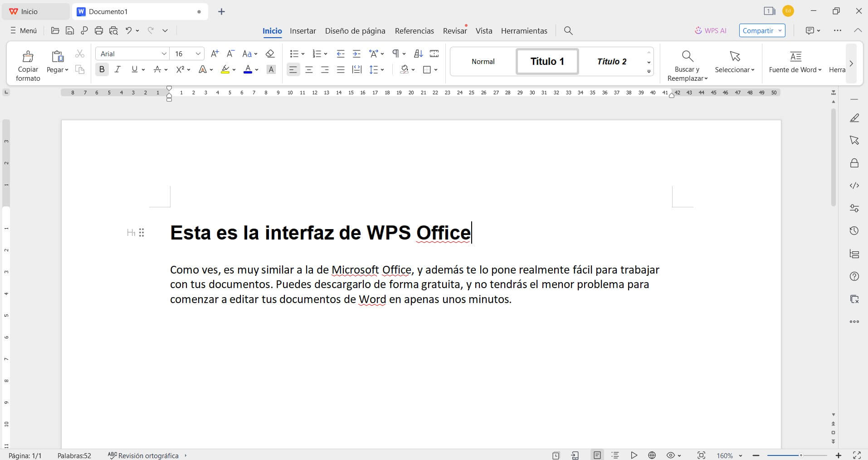Open the history clock icon in sidebar
The height and width of the screenshot is (460, 868).
pos(854,231)
